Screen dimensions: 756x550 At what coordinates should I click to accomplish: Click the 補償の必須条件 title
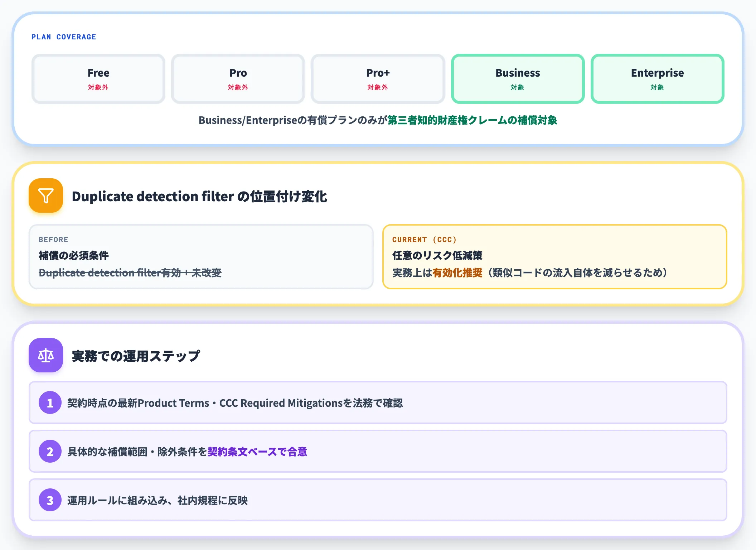pos(74,255)
